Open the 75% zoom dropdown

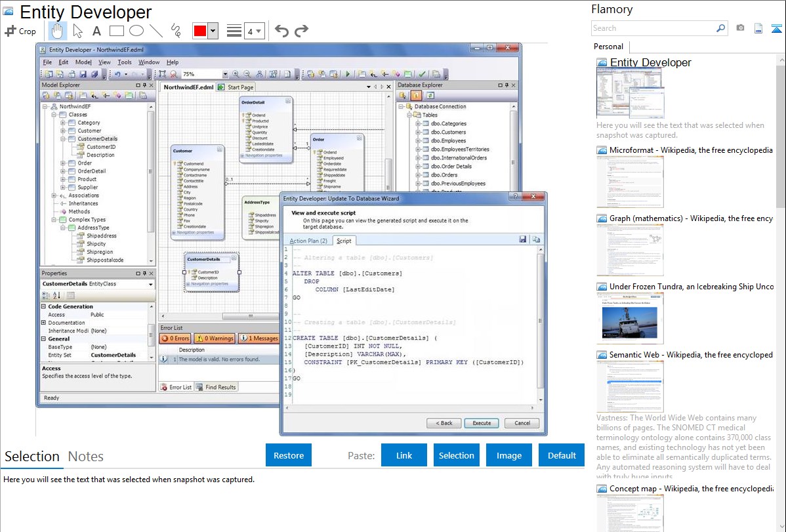click(x=225, y=74)
